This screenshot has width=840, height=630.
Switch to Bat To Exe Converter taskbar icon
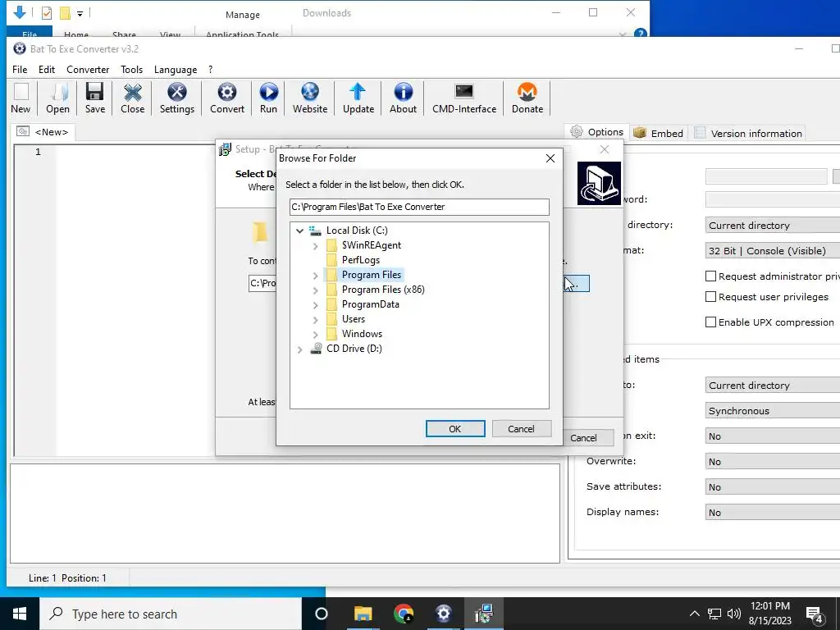(x=443, y=614)
